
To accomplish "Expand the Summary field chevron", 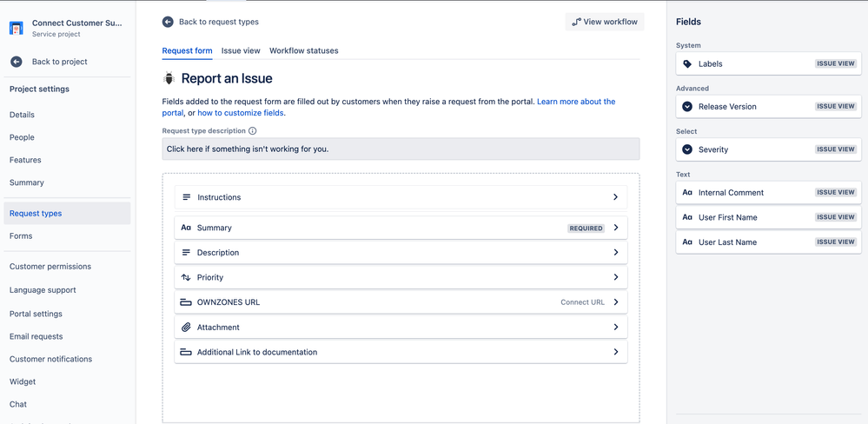I will pos(615,228).
